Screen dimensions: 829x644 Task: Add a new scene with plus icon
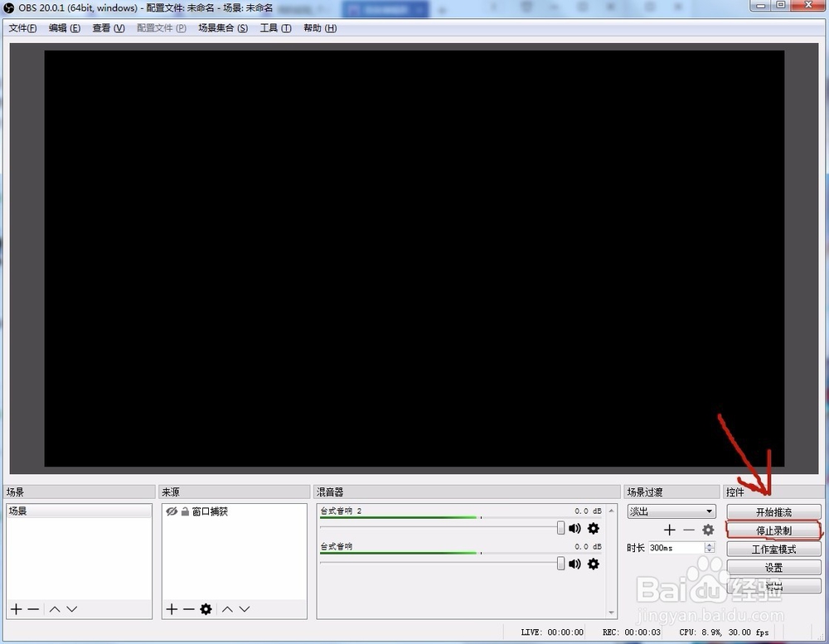pos(17,609)
